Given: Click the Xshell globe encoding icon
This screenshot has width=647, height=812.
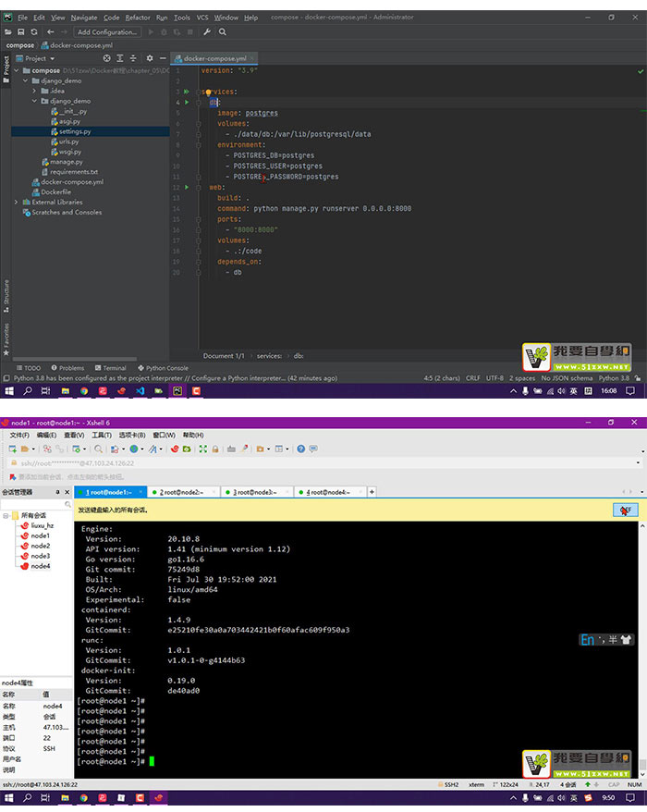Looking at the screenshot, I should pos(134,449).
